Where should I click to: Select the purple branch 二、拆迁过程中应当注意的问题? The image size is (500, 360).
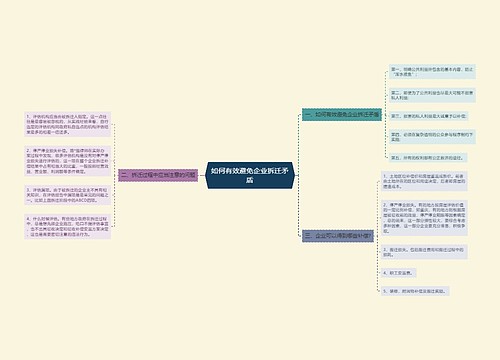click(158, 175)
